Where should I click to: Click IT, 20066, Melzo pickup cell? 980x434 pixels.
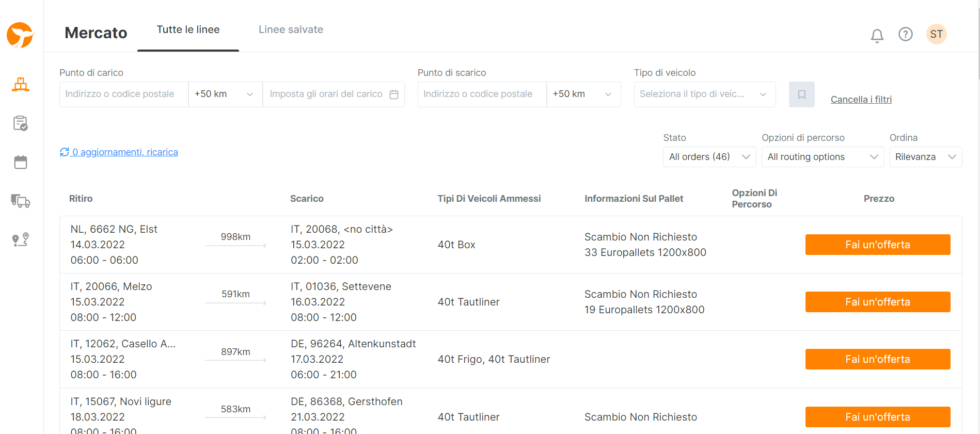[x=111, y=286]
